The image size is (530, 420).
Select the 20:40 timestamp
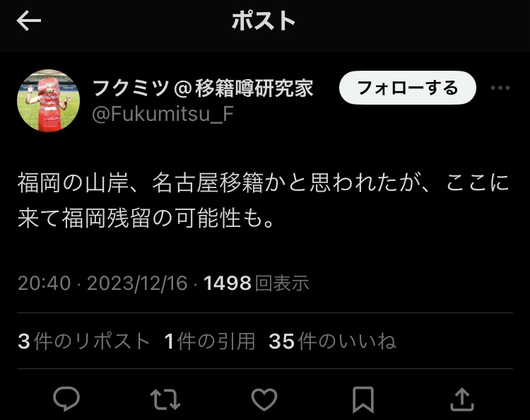tap(44, 283)
